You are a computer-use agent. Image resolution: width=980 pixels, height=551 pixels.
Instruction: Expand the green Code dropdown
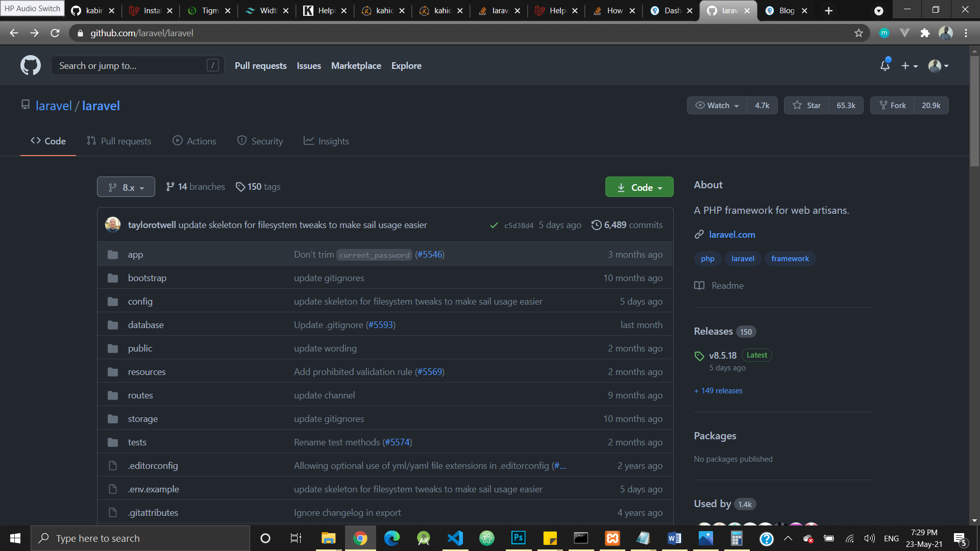tap(639, 187)
